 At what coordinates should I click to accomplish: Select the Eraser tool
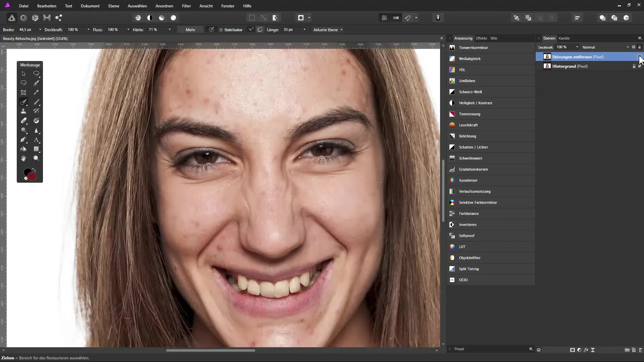click(x=23, y=121)
